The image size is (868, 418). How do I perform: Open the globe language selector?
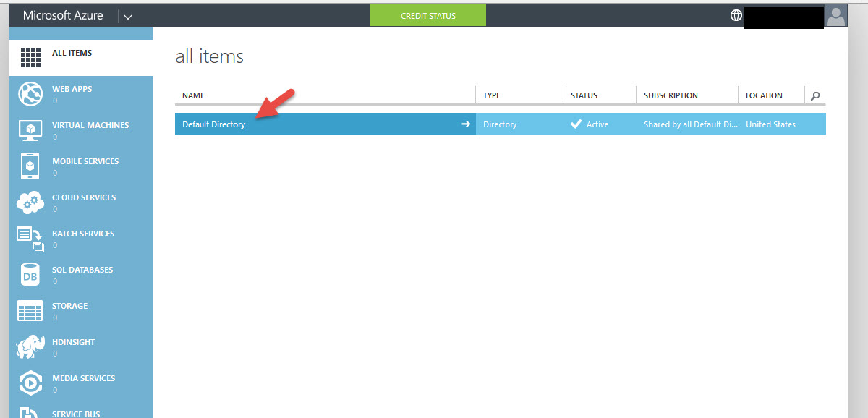736,15
